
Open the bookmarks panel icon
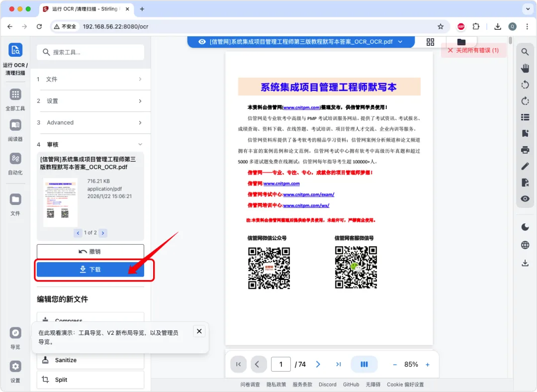tap(525, 134)
